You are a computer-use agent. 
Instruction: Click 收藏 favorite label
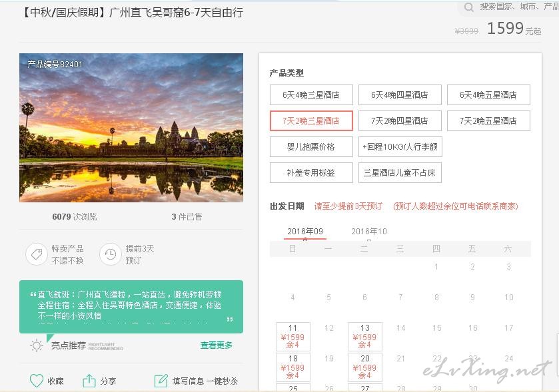pyautogui.click(x=55, y=381)
